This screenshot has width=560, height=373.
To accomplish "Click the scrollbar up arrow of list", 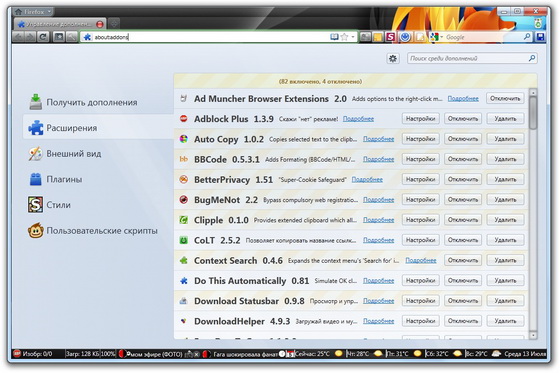I will (533, 93).
